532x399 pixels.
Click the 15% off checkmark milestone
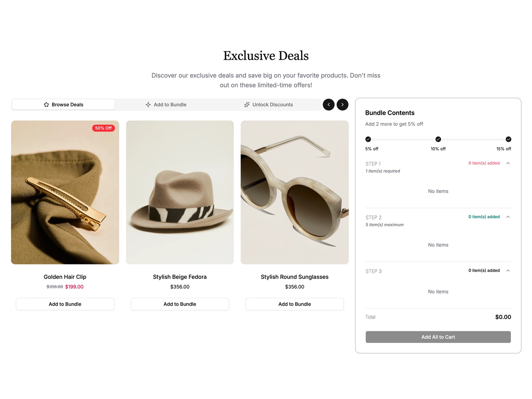click(509, 139)
